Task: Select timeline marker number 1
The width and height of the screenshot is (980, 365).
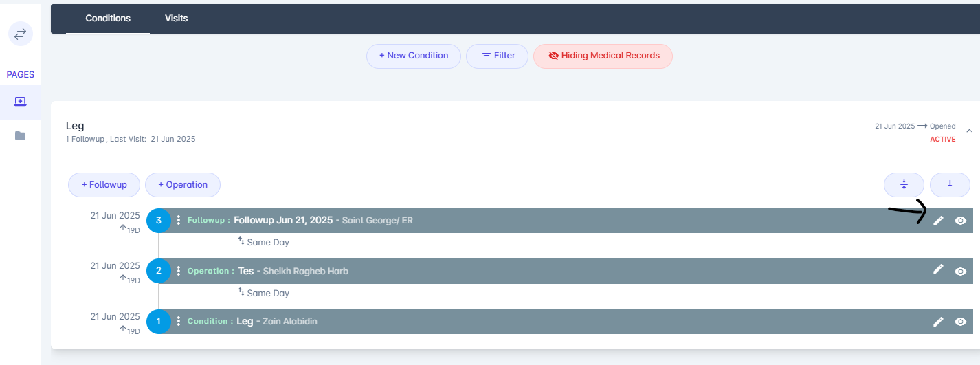Action: point(159,321)
